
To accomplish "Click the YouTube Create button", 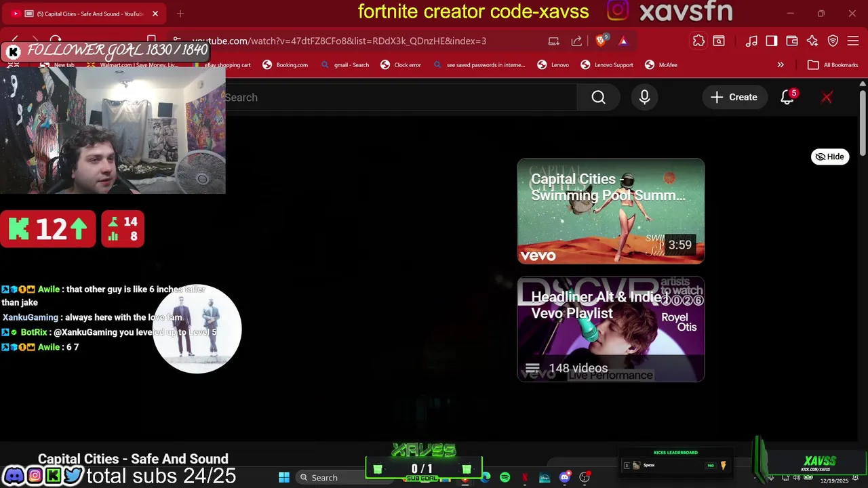I will (x=734, y=98).
